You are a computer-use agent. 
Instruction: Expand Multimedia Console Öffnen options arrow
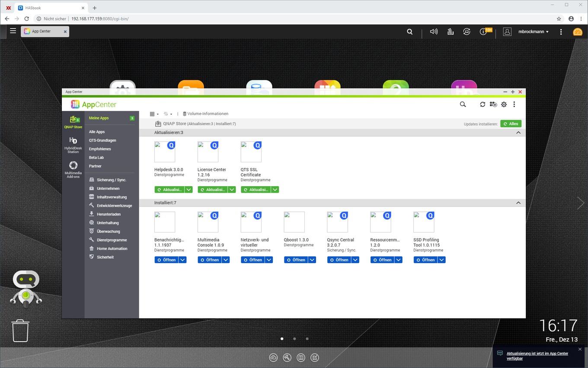226,260
